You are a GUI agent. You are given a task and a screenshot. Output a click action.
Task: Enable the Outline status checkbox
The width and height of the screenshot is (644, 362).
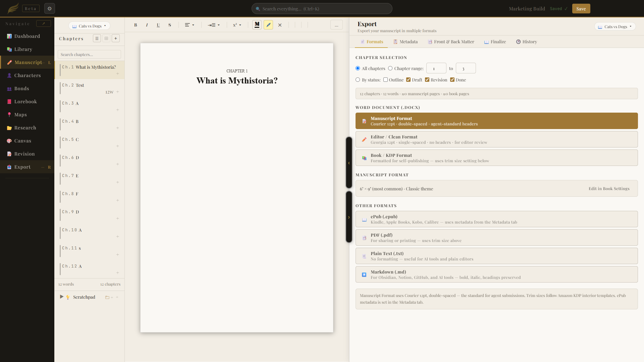(386, 80)
